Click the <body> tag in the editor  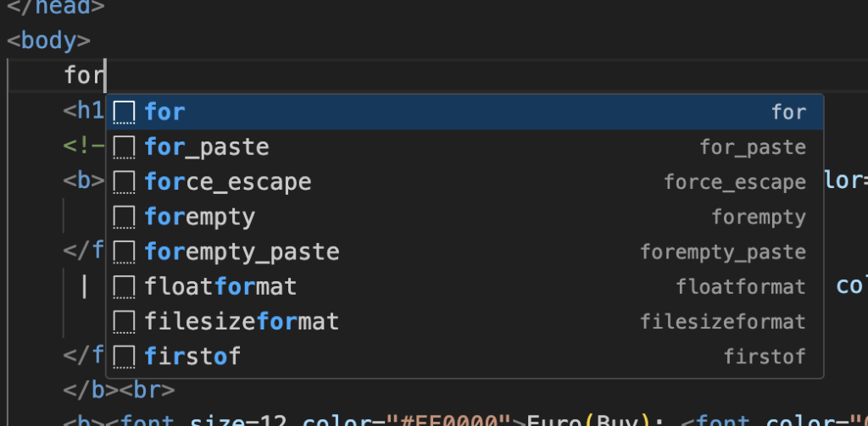[48, 41]
